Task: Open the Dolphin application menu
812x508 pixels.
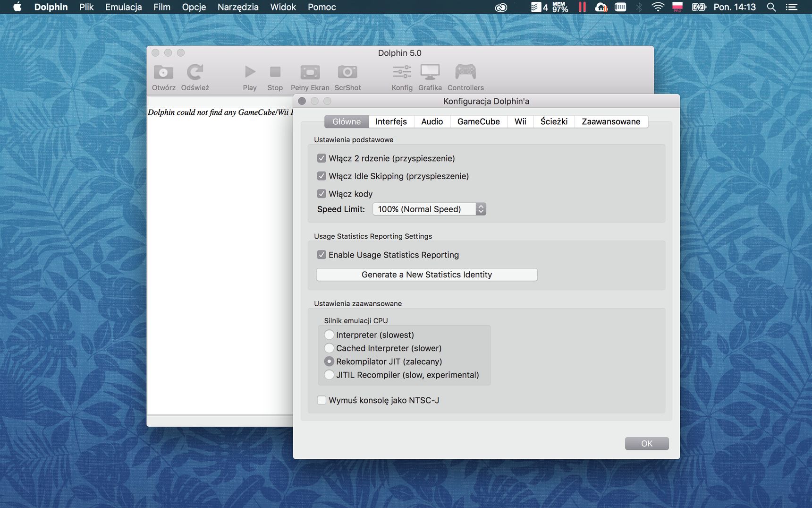Action: click(x=51, y=7)
